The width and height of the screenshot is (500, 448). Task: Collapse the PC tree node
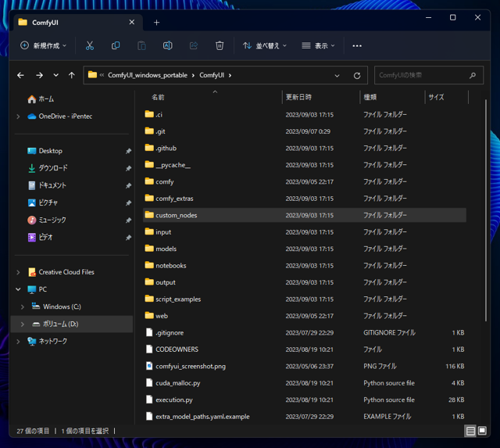[x=18, y=289]
